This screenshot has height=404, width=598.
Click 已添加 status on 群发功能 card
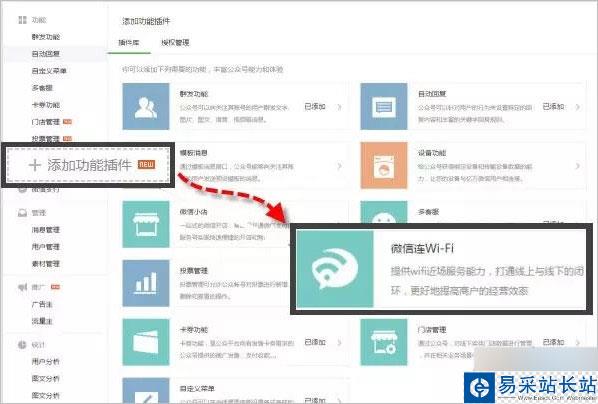point(315,107)
